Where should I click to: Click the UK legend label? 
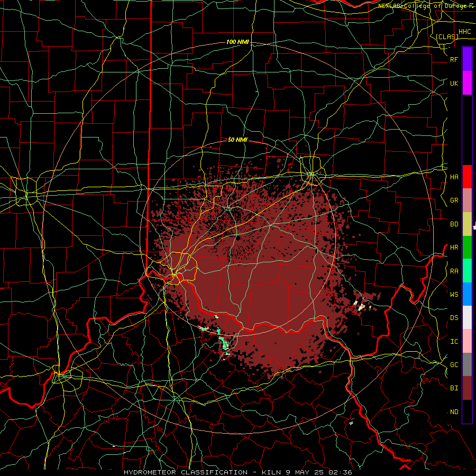pyautogui.click(x=454, y=83)
